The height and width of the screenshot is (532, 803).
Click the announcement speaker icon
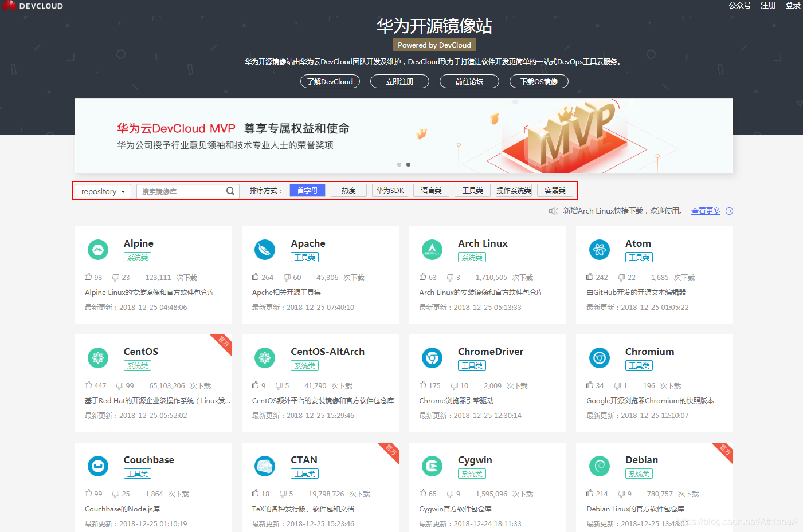click(x=553, y=211)
